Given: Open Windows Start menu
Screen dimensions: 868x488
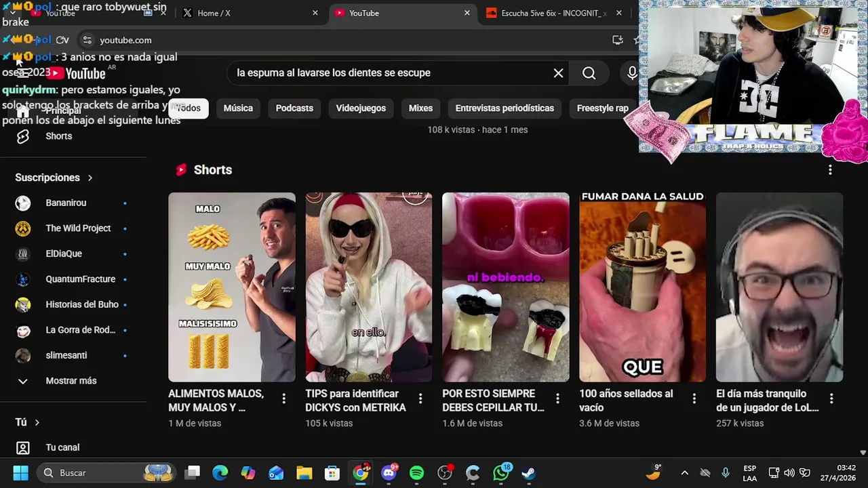Looking at the screenshot, I should [x=20, y=473].
